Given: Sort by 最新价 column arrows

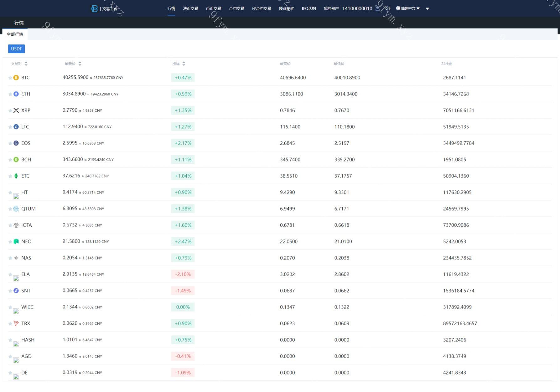Looking at the screenshot, I should (80, 64).
